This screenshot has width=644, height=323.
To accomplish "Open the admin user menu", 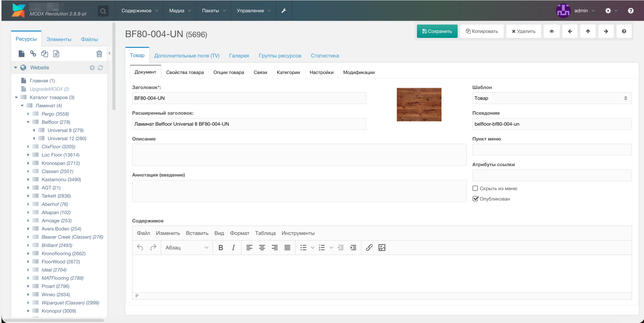I will (x=576, y=11).
